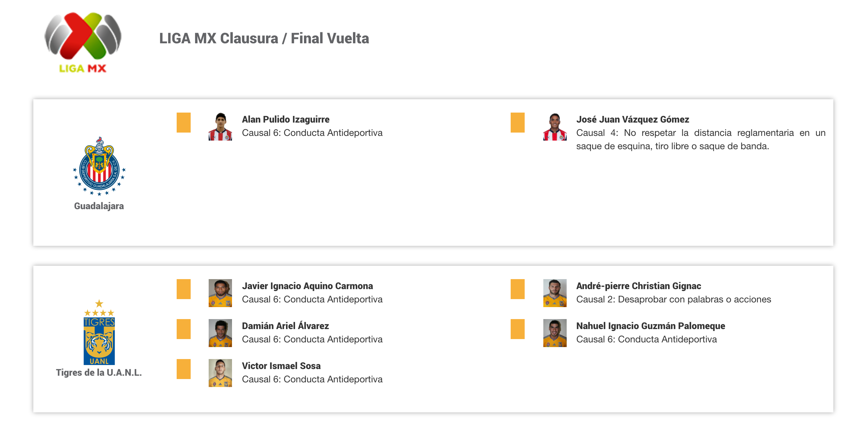Open André-pierre Gignac's player photo

[x=554, y=293]
